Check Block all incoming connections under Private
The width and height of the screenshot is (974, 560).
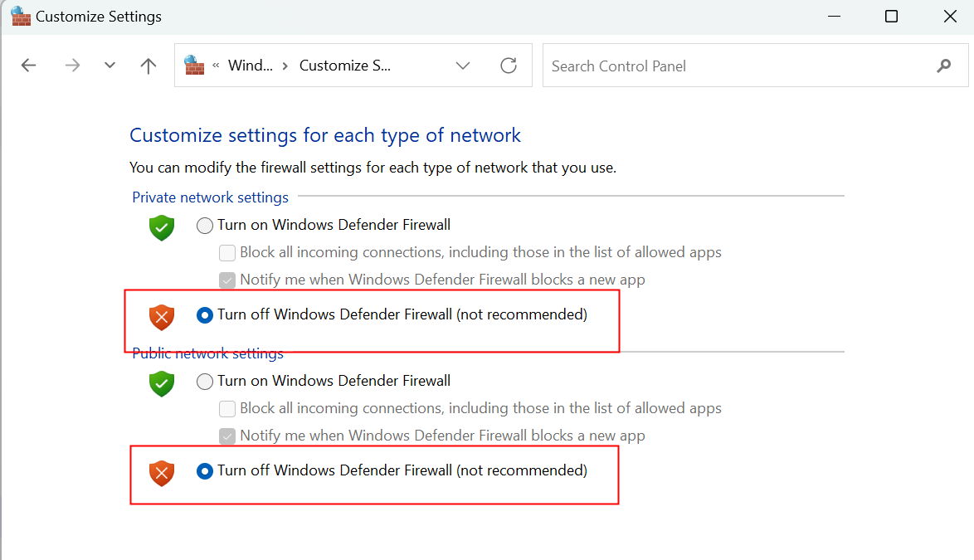point(226,253)
